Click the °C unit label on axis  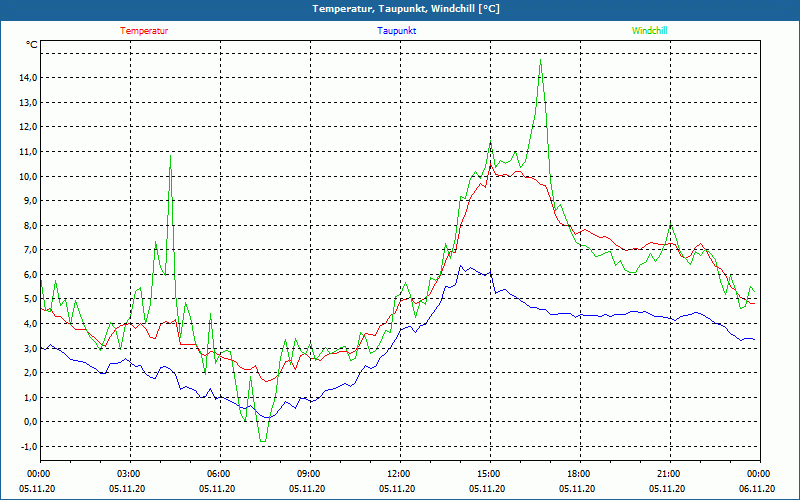pyautogui.click(x=32, y=45)
